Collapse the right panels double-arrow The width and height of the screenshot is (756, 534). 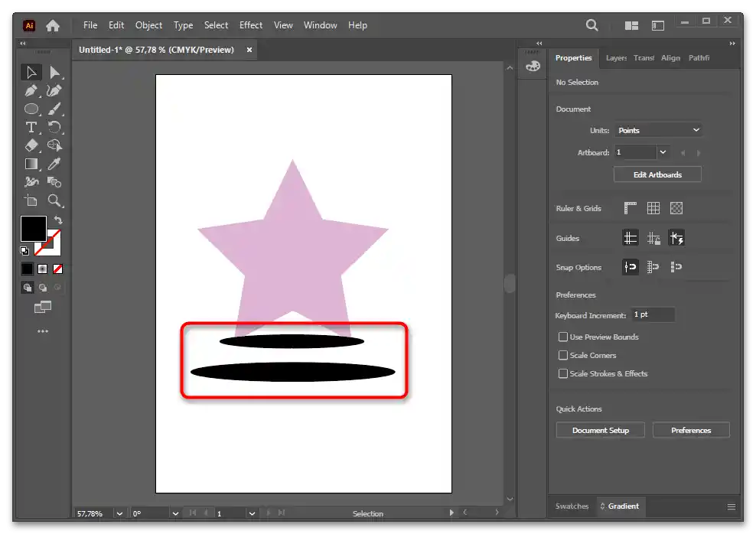coord(732,44)
